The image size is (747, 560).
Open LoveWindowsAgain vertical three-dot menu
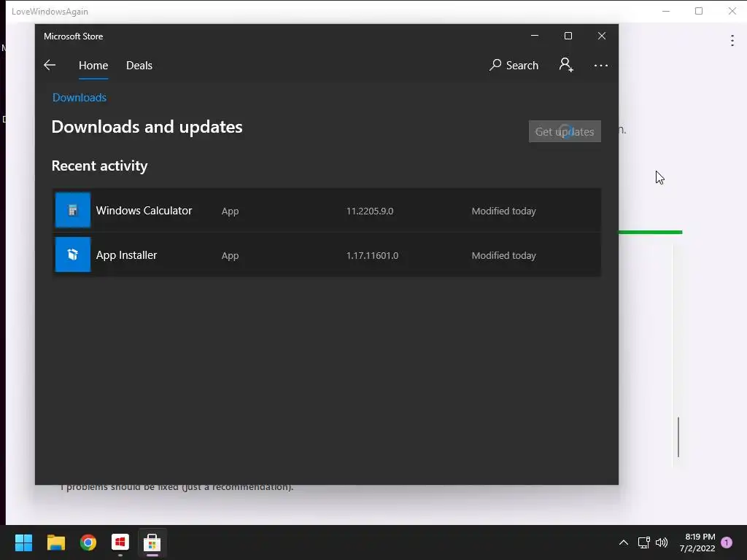[x=732, y=41]
